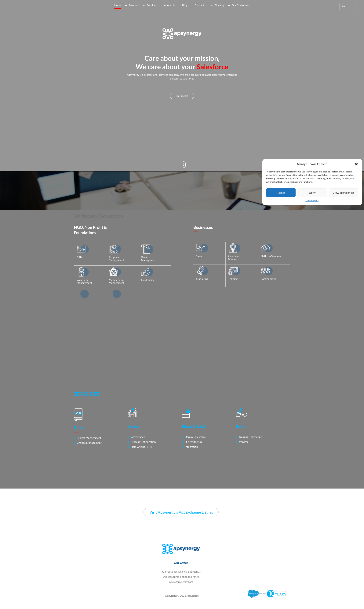The height and width of the screenshot is (609, 364).
Task: Click View preferences in cookie dialog
Action: 343,193
